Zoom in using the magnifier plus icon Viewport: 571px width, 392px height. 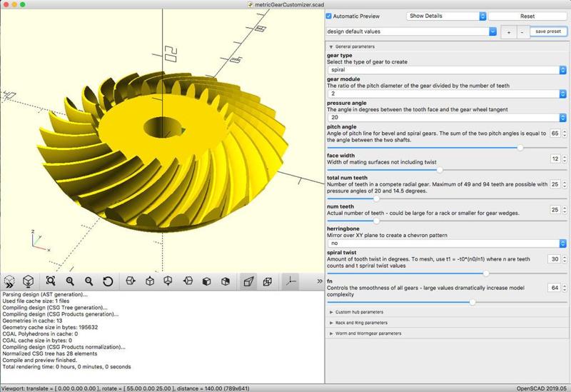[x=70, y=281]
